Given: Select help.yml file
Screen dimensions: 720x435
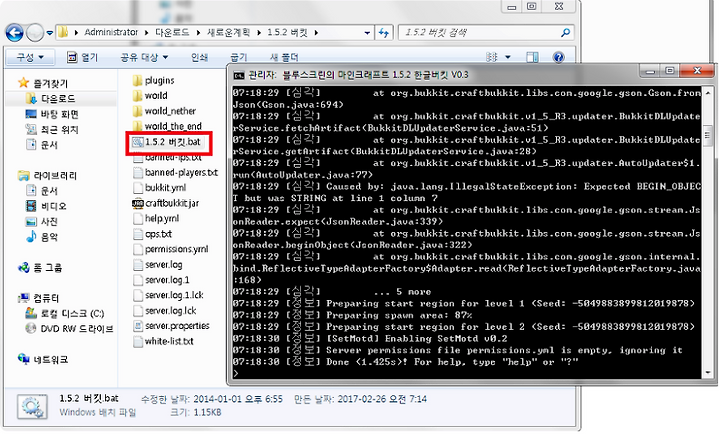Looking at the screenshot, I should tap(156, 219).
